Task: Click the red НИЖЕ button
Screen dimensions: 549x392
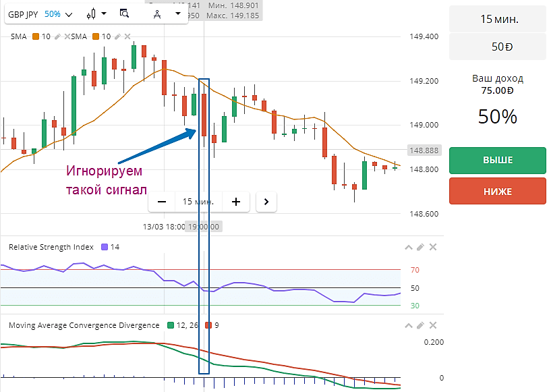Action: 497,192
